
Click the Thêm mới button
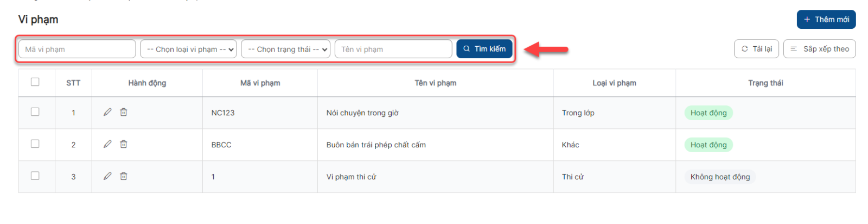click(826, 19)
